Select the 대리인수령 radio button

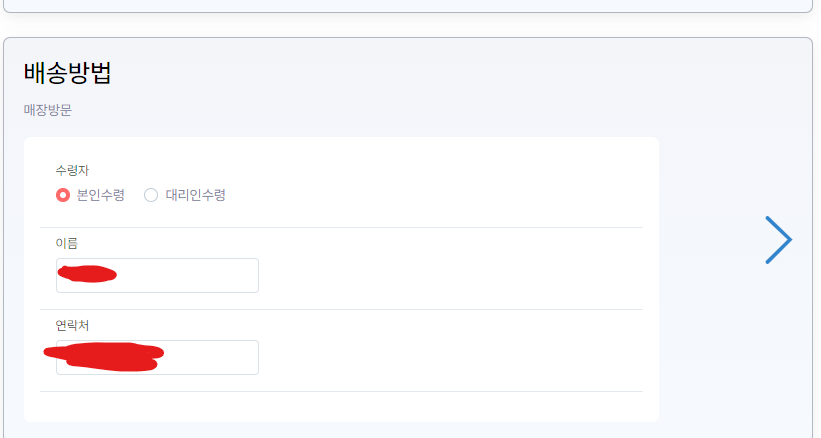[151, 195]
